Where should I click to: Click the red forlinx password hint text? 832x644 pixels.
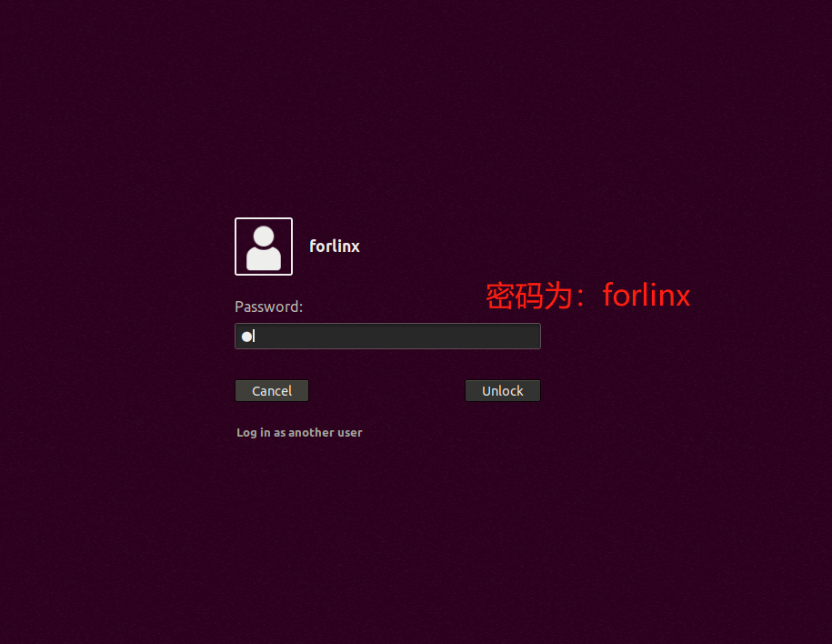point(647,296)
